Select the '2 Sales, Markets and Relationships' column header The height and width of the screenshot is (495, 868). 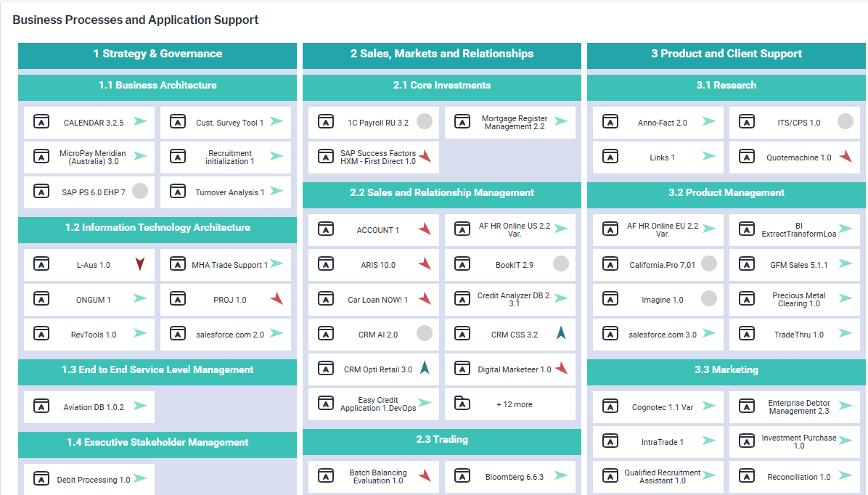click(442, 54)
